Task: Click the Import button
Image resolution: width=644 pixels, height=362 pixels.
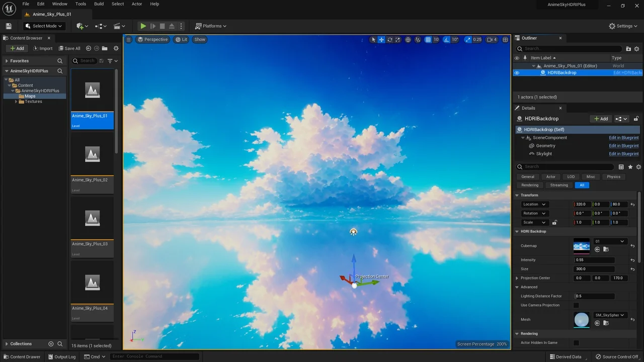Action: point(43,48)
